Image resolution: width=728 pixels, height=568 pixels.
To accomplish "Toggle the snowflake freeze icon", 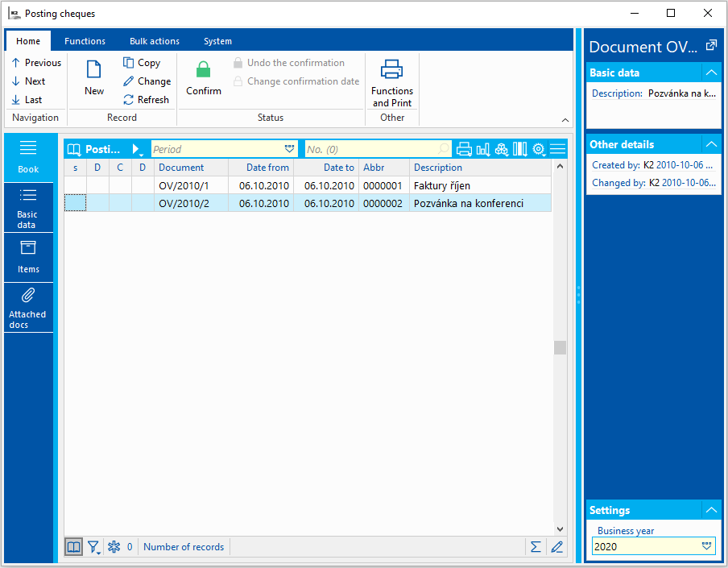I will click(114, 547).
